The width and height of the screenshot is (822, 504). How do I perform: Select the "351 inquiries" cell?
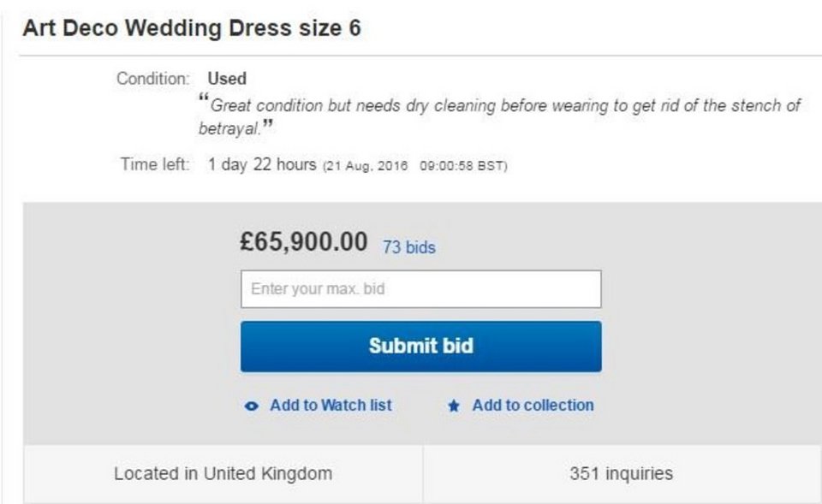pos(621,473)
